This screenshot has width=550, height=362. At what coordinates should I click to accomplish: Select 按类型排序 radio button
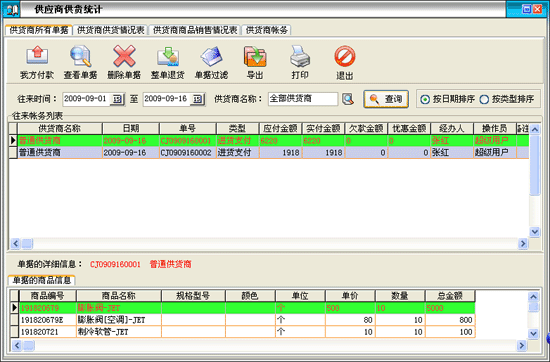[484, 100]
